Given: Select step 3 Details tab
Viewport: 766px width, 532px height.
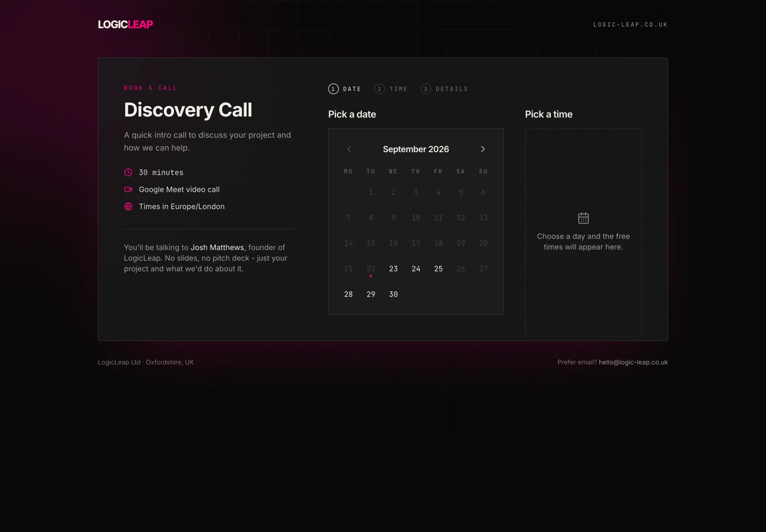Looking at the screenshot, I should [444, 89].
